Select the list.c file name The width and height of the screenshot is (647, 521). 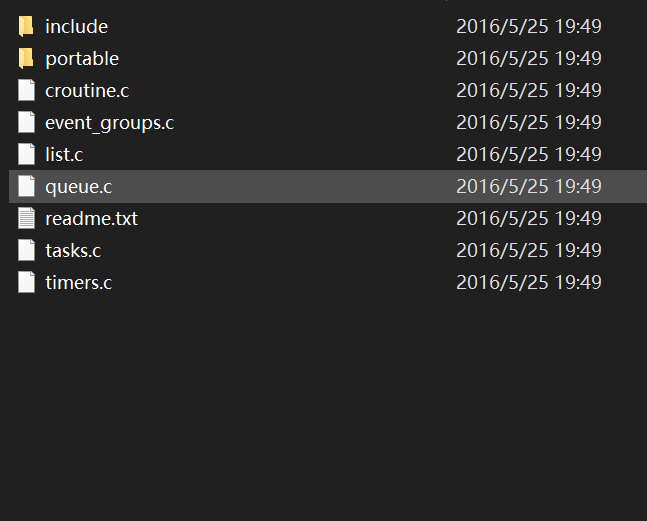click(x=64, y=155)
